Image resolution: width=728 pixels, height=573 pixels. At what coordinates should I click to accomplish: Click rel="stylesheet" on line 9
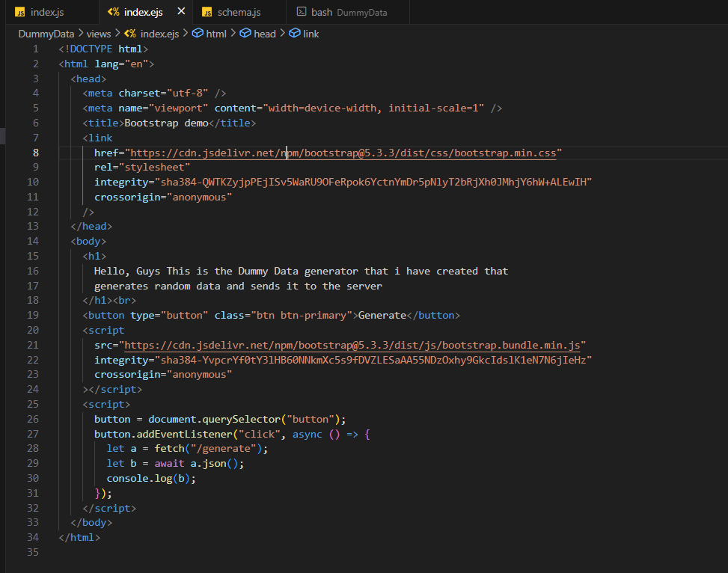pyautogui.click(x=142, y=167)
